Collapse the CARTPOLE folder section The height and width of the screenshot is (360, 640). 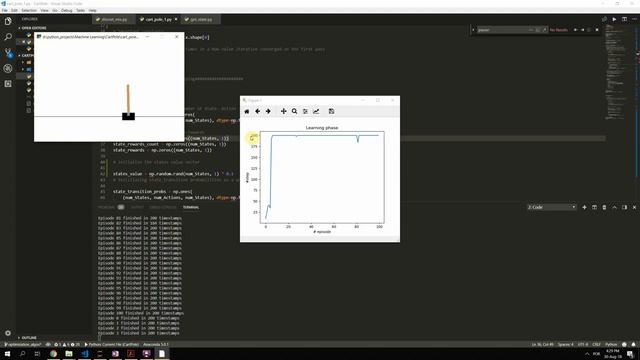[26, 56]
